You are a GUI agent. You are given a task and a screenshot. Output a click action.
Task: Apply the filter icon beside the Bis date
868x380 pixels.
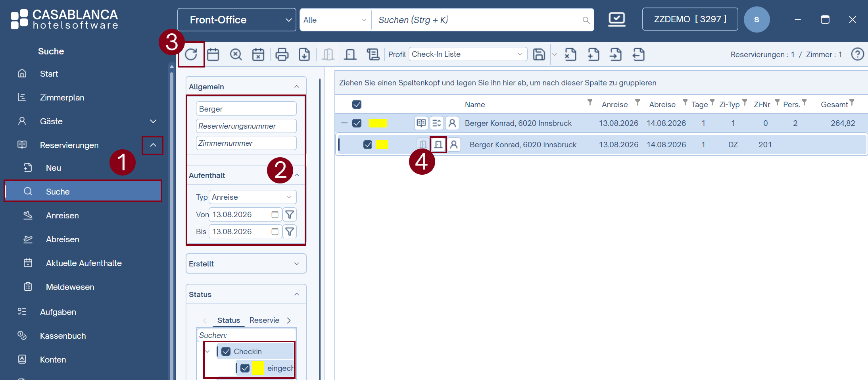coord(290,231)
